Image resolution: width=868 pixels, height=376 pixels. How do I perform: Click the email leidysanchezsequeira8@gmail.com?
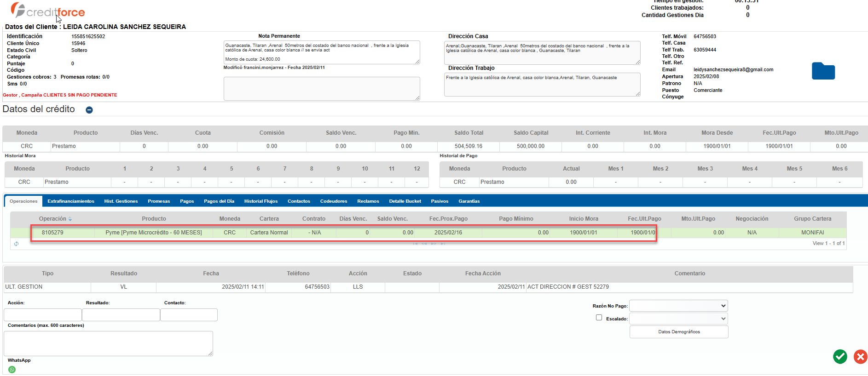(x=733, y=70)
